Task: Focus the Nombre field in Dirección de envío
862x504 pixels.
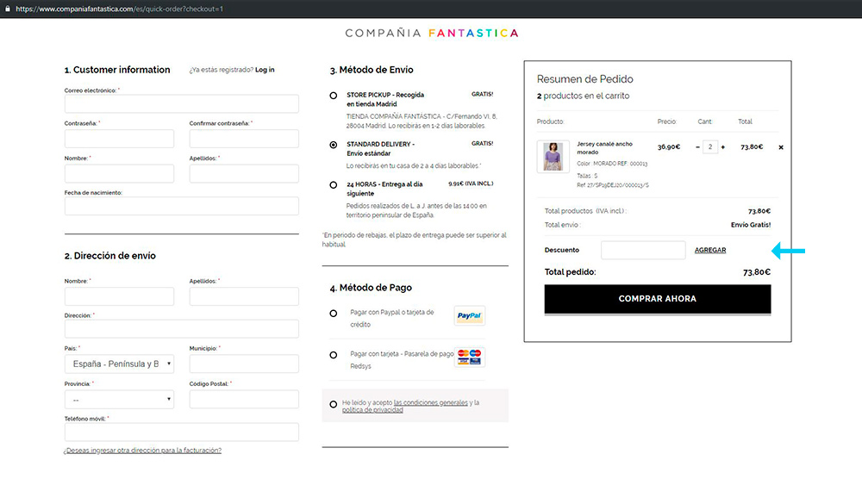Action: 119,296
